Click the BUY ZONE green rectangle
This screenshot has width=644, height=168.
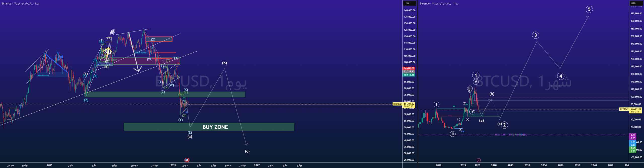(209, 127)
